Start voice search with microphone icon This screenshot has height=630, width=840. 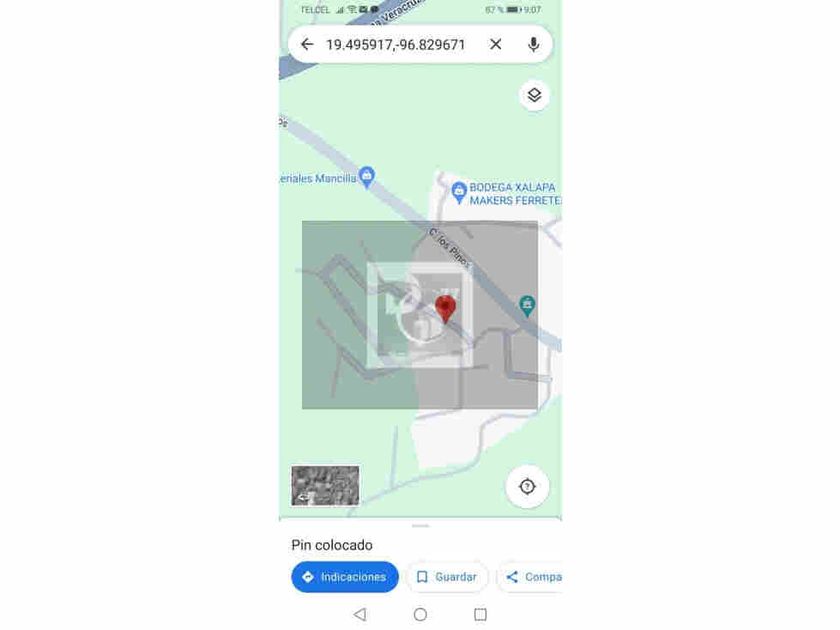(533, 44)
